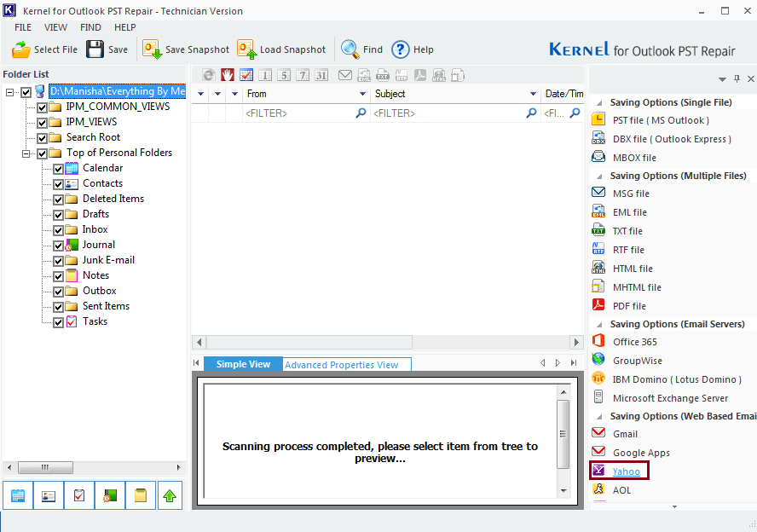Open the VIEW menu
Viewport: 757px width, 532px height.
coord(55,27)
